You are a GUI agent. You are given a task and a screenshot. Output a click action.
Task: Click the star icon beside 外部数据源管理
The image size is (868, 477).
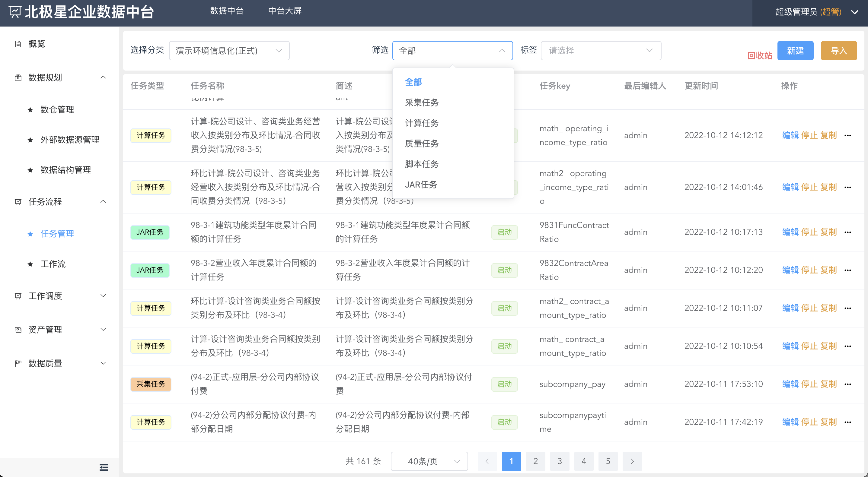30,140
